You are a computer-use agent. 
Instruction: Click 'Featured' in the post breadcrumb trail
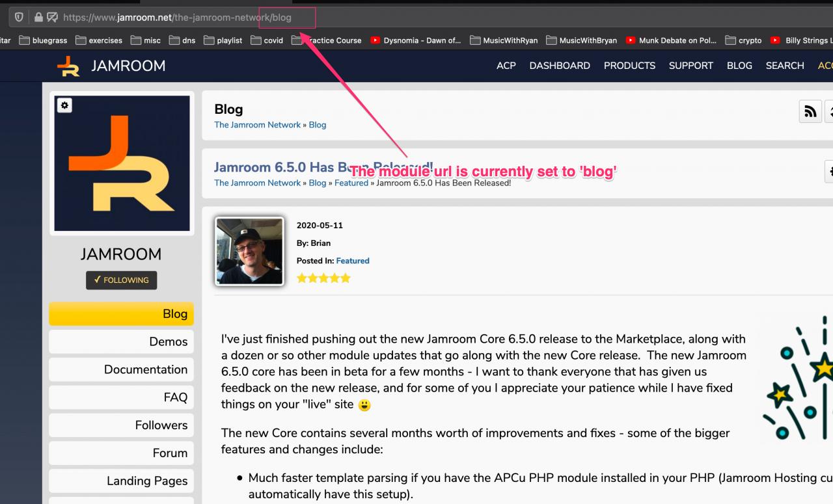pos(351,183)
